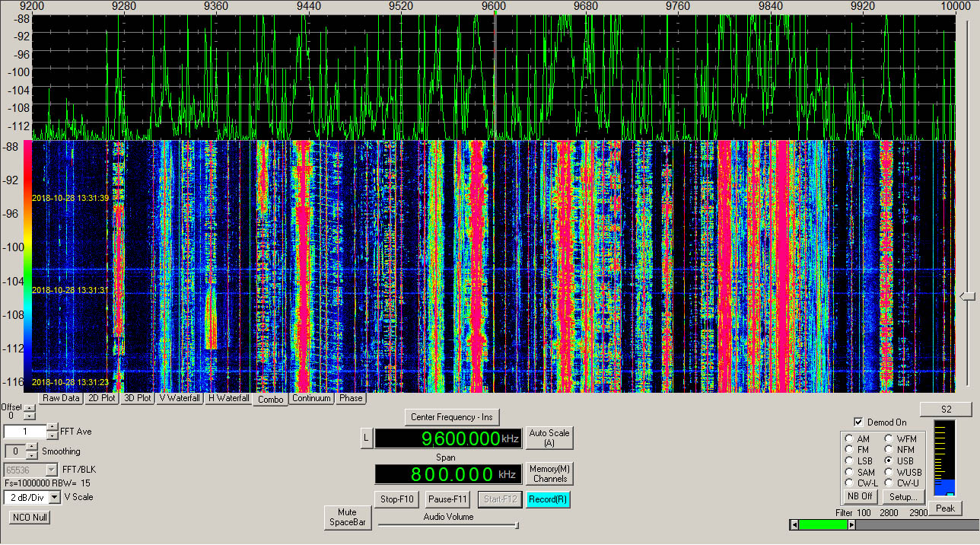Open Memory(M) Channels list

click(550, 473)
